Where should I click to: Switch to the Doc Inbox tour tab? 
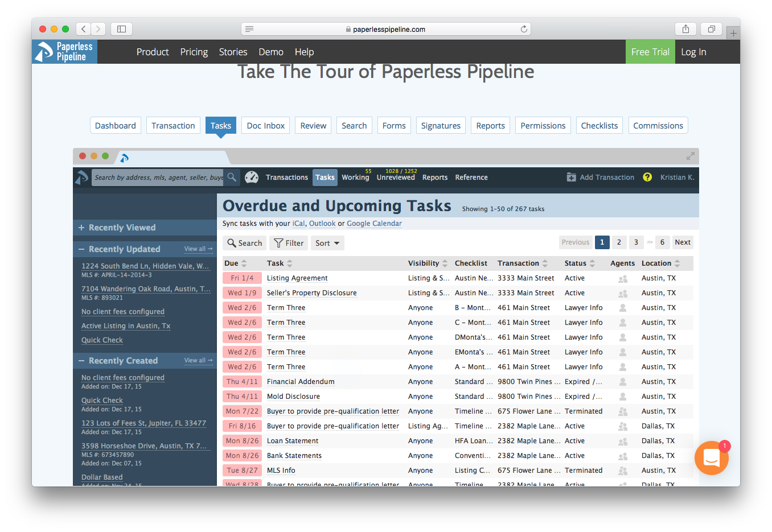(x=266, y=126)
